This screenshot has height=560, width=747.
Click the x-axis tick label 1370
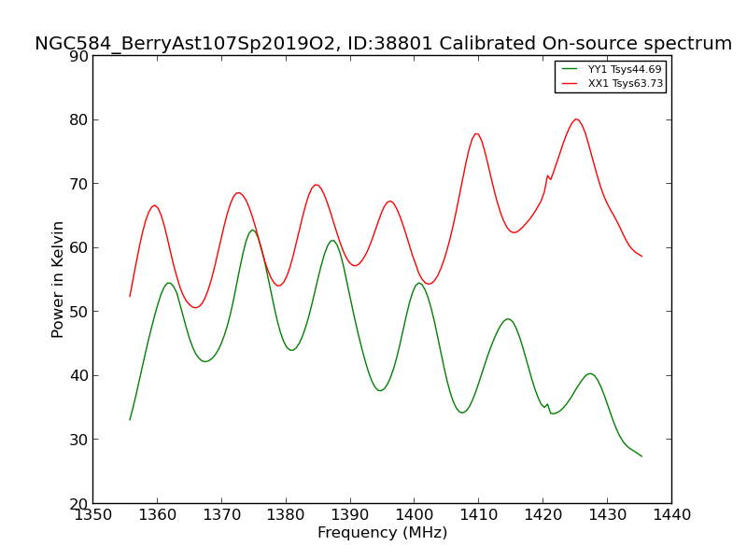click(x=221, y=515)
